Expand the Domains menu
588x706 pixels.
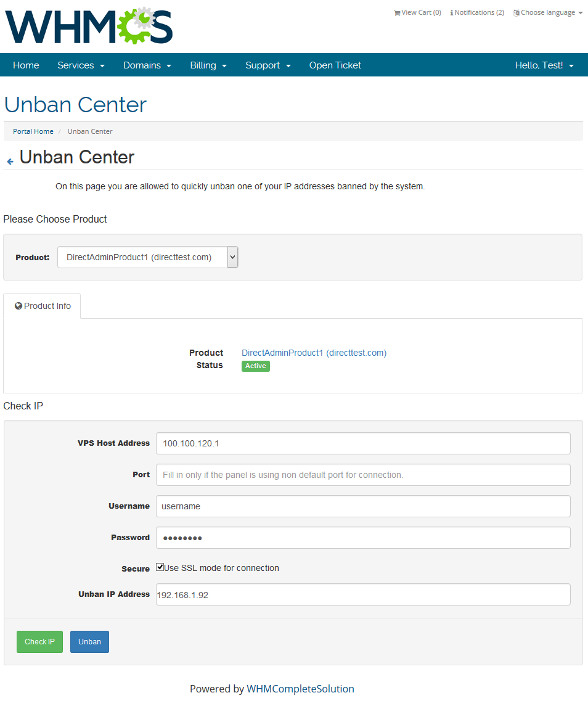[x=147, y=65]
